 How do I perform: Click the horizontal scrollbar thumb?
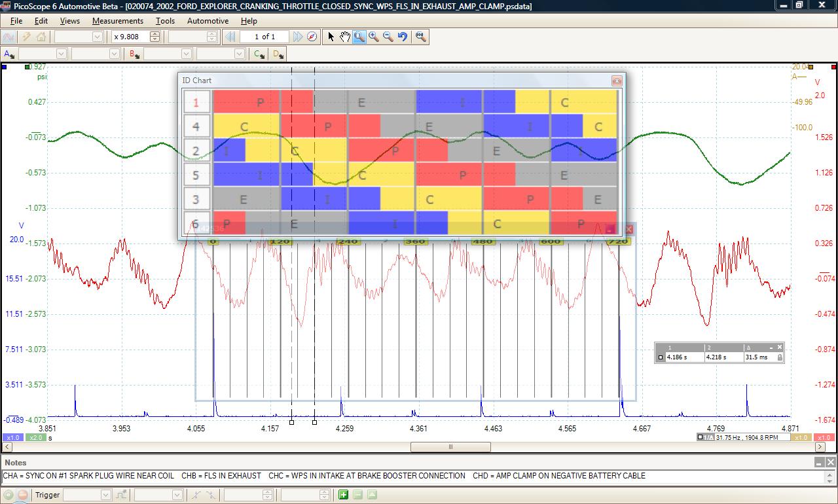(x=450, y=447)
